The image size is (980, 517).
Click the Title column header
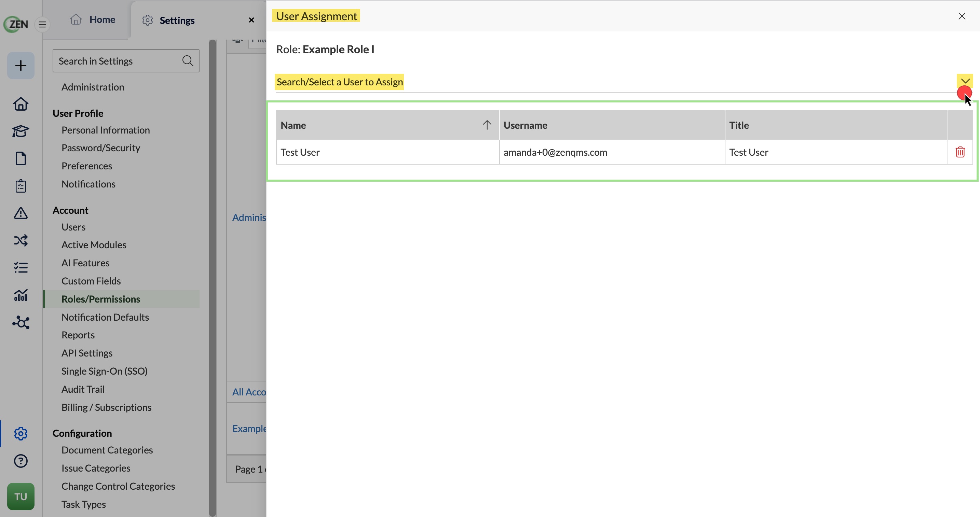click(x=836, y=125)
